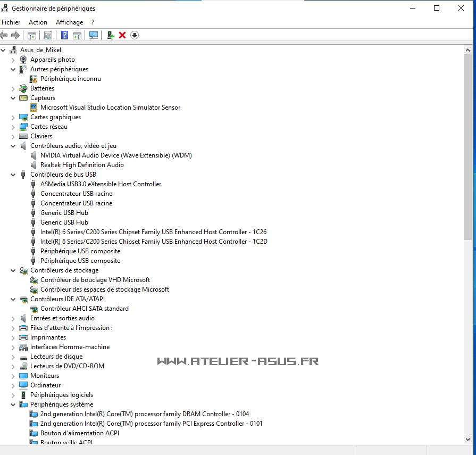Collapse the Autres périphériques node

pyautogui.click(x=13, y=69)
